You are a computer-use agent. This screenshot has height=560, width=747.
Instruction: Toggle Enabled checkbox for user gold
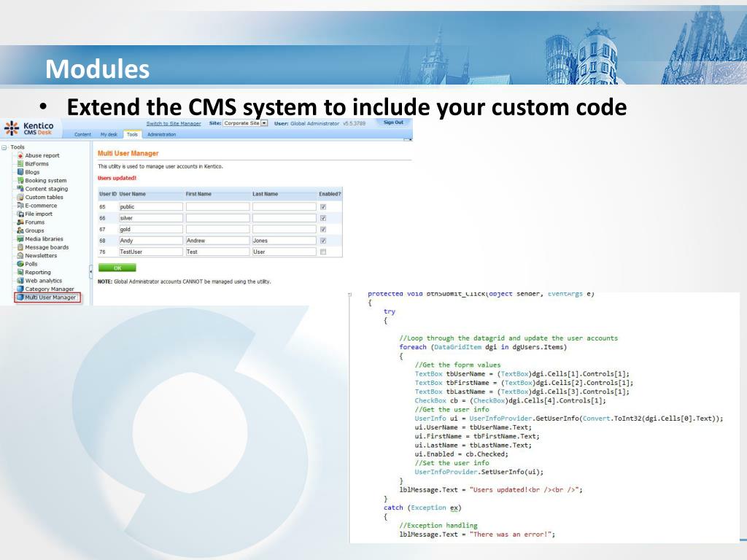click(323, 229)
